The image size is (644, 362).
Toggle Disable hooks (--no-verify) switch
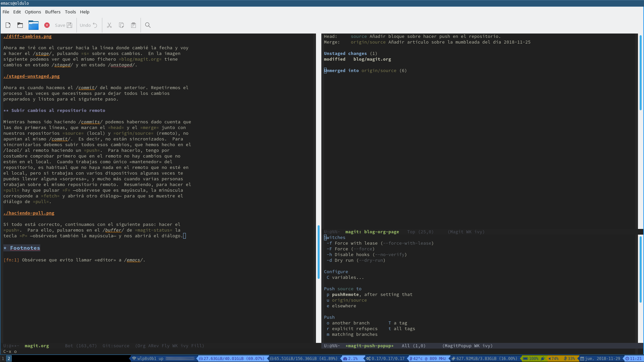pos(367,254)
